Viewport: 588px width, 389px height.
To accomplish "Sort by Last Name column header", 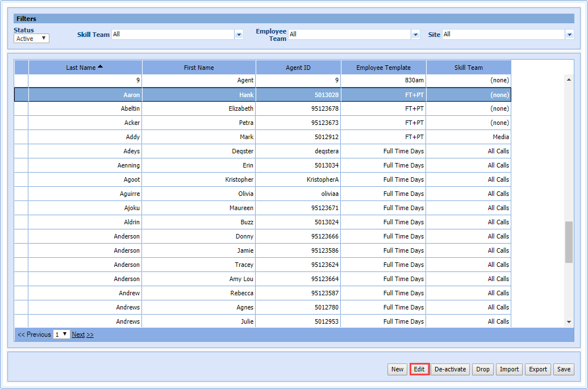I will pyautogui.click(x=85, y=68).
